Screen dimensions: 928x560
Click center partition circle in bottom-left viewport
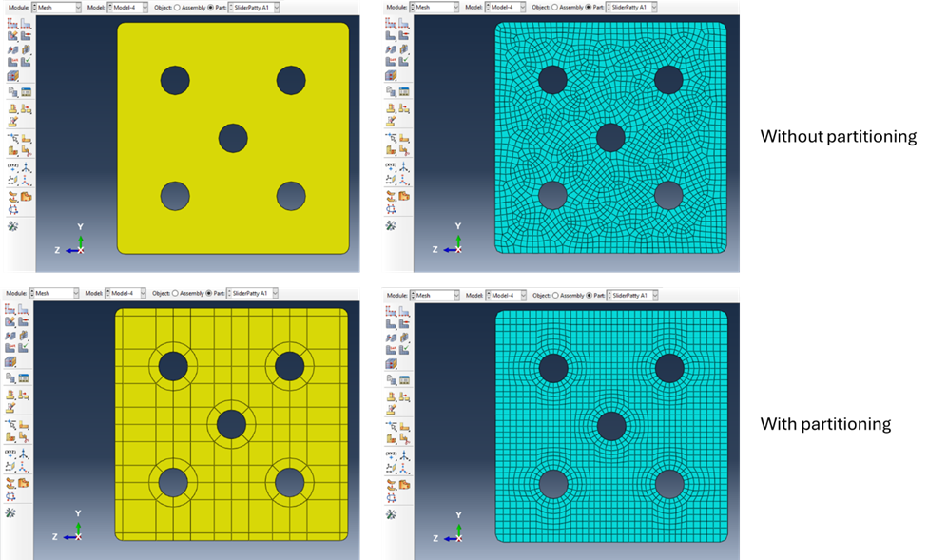click(231, 424)
